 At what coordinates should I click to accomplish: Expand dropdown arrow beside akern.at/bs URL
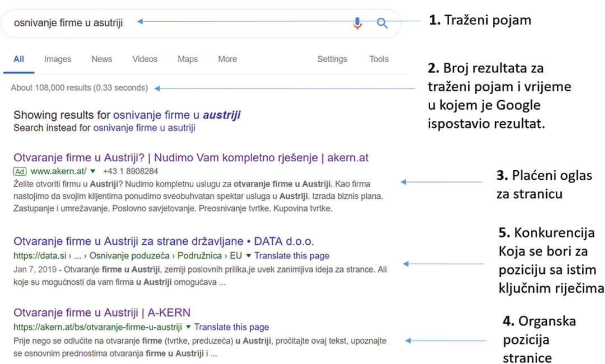[x=188, y=326]
